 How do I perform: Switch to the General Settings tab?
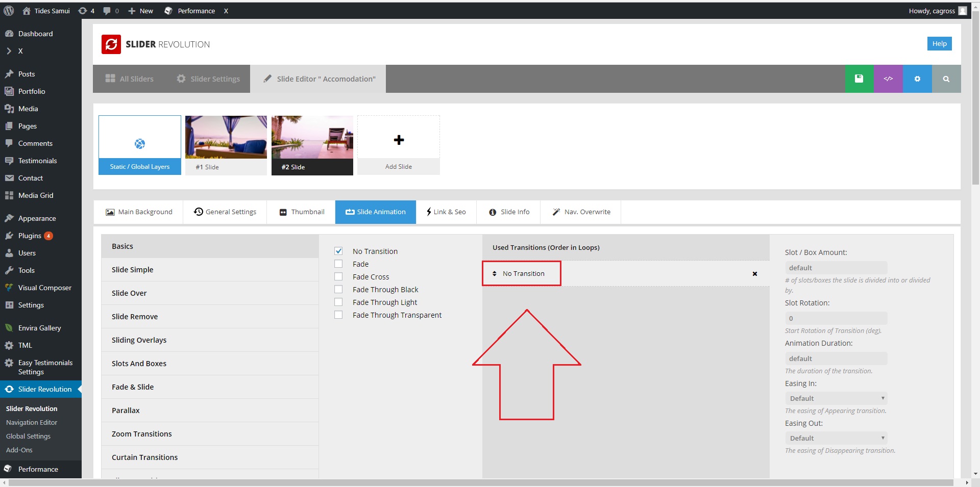(x=225, y=212)
